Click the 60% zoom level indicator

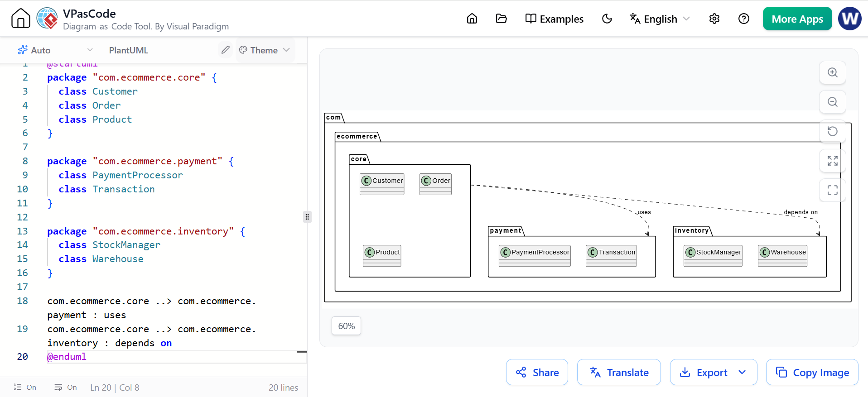346,326
